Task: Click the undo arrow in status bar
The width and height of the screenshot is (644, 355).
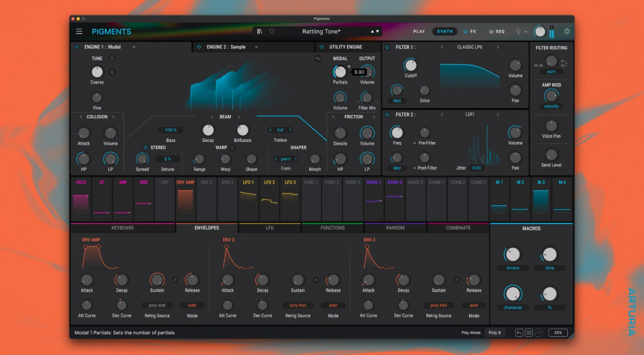Action: (519, 333)
